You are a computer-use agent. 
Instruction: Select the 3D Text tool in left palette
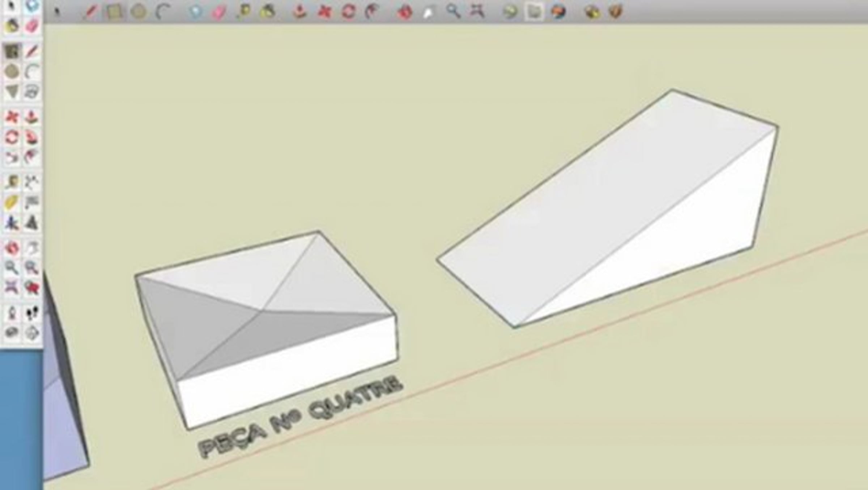tap(32, 223)
